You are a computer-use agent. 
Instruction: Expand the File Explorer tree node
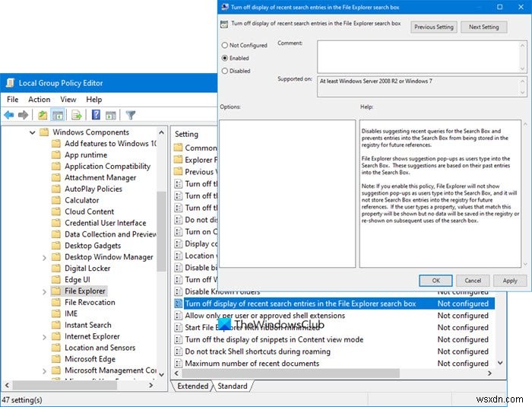click(x=44, y=291)
